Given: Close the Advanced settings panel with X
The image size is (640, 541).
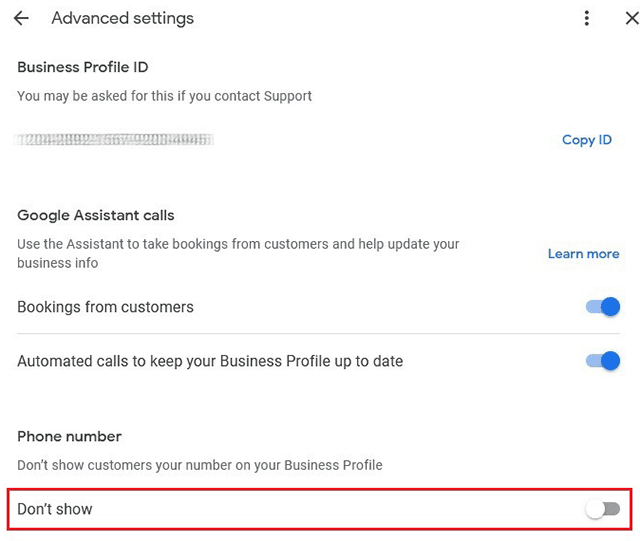Looking at the screenshot, I should (632, 18).
